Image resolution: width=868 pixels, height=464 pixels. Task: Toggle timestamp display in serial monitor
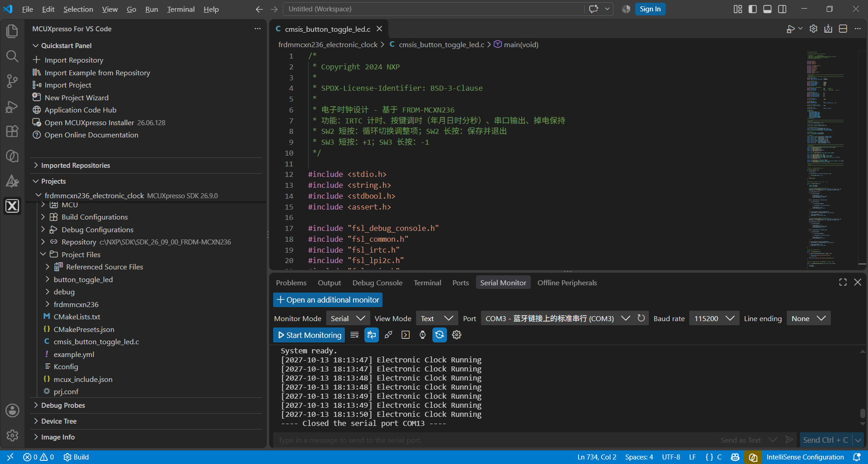tap(422, 335)
